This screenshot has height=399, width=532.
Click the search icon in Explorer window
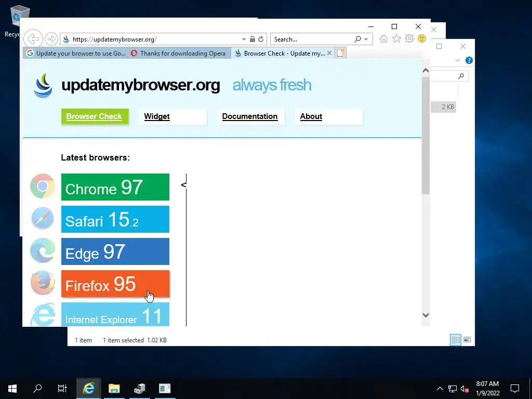tap(461, 76)
